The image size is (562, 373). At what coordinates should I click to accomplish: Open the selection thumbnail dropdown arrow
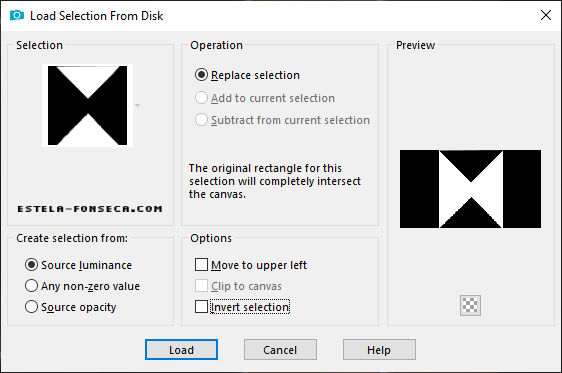(x=137, y=105)
